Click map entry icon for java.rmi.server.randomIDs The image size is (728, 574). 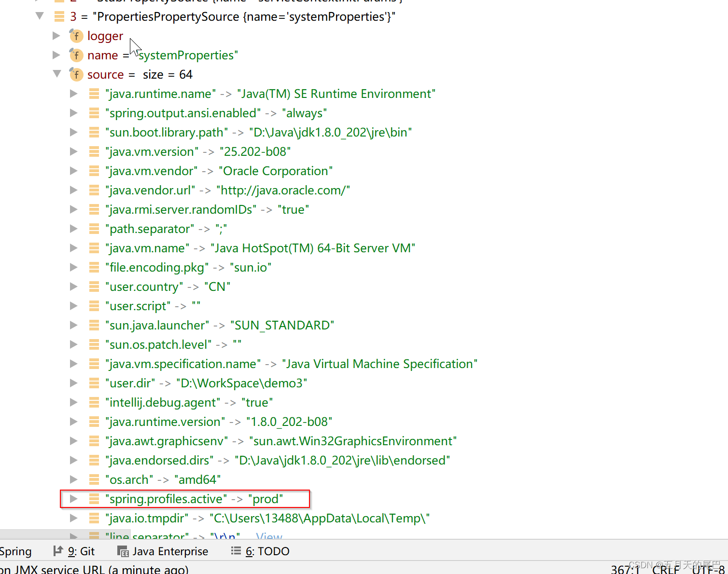94,209
